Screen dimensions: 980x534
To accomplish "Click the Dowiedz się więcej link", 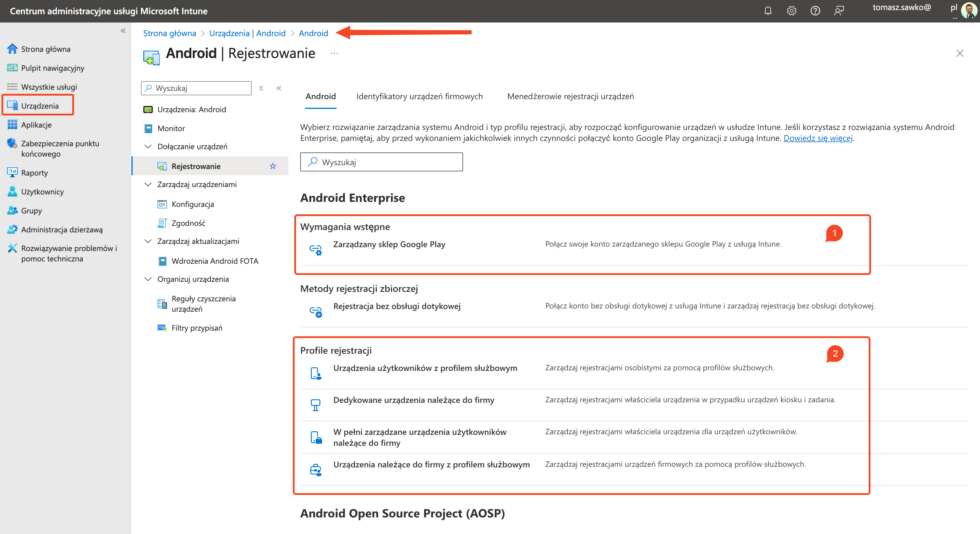I will pos(818,138).
